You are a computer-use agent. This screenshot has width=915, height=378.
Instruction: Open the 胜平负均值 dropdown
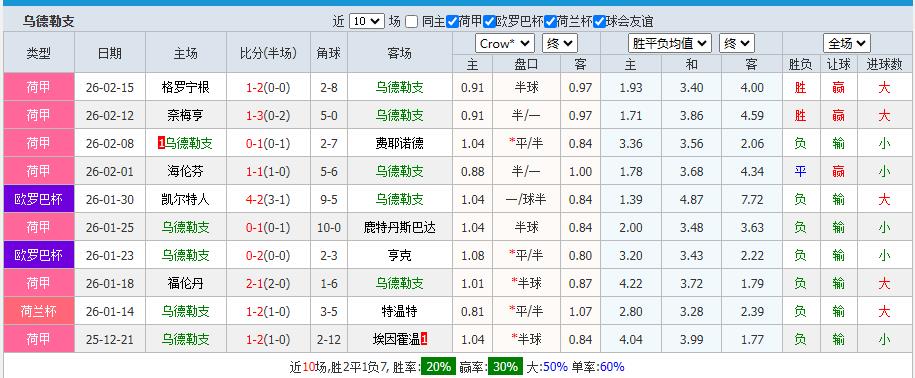click(x=670, y=43)
